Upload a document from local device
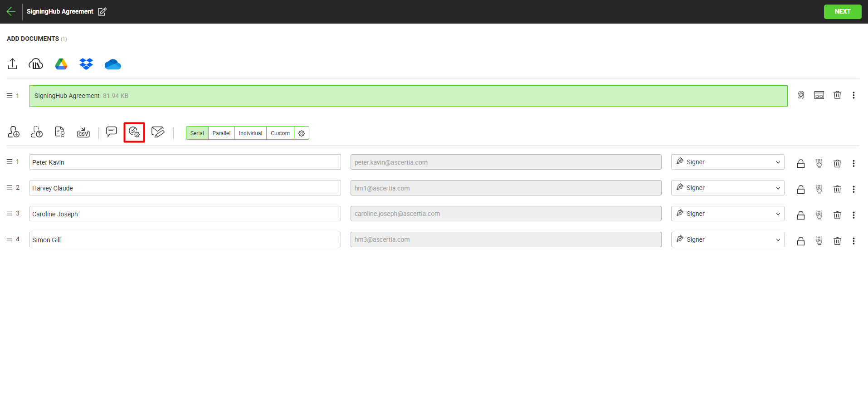Image resolution: width=868 pixels, height=410 pixels. (13, 64)
